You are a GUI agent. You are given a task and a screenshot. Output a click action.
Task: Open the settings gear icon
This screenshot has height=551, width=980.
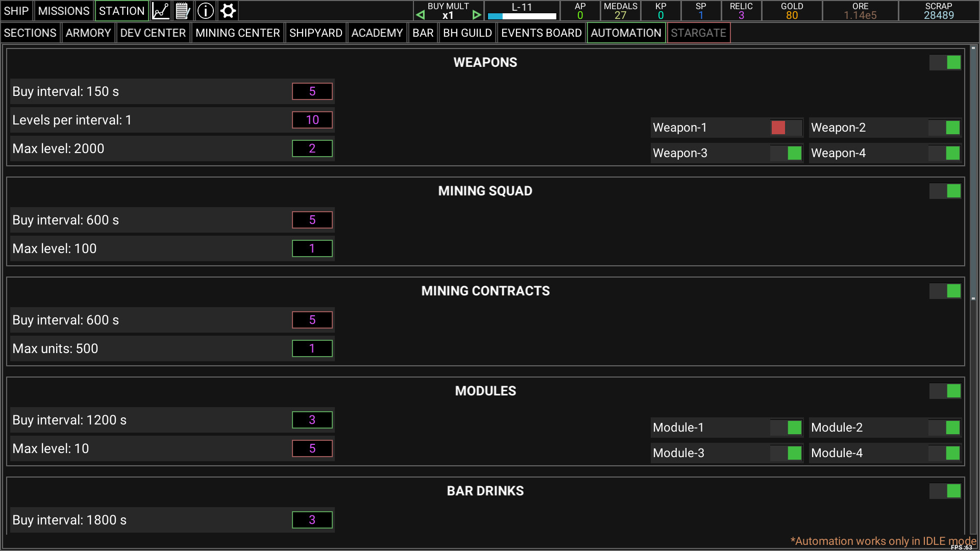pyautogui.click(x=228, y=11)
